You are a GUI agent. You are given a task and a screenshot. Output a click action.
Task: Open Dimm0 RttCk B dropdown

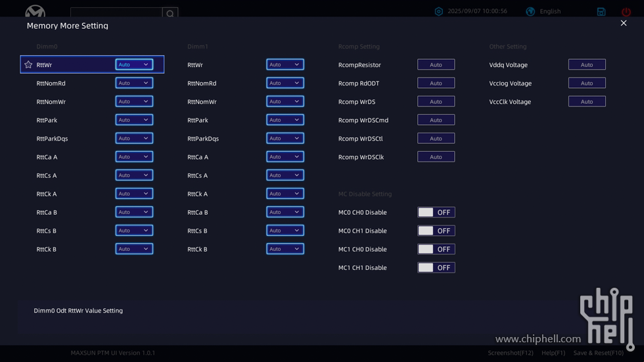coord(134,249)
